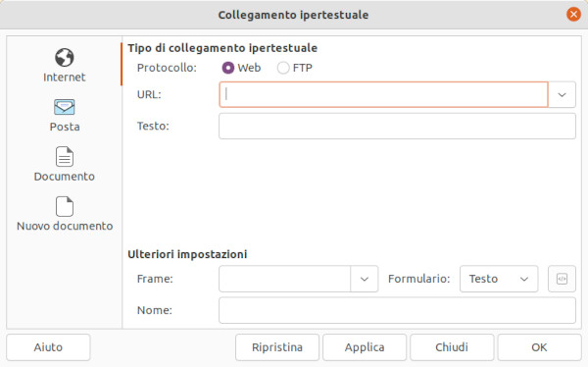Open the Posta mail icon

click(64, 107)
